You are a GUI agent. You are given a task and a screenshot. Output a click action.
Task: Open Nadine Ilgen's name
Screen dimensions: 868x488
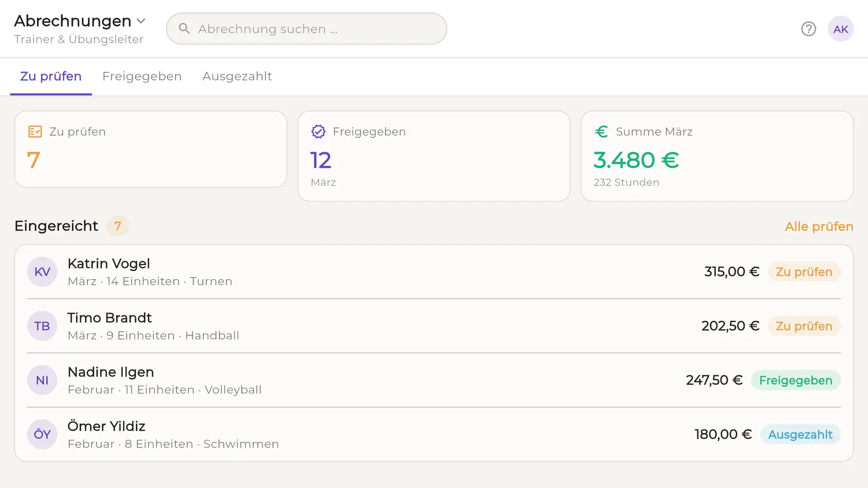(x=111, y=372)
